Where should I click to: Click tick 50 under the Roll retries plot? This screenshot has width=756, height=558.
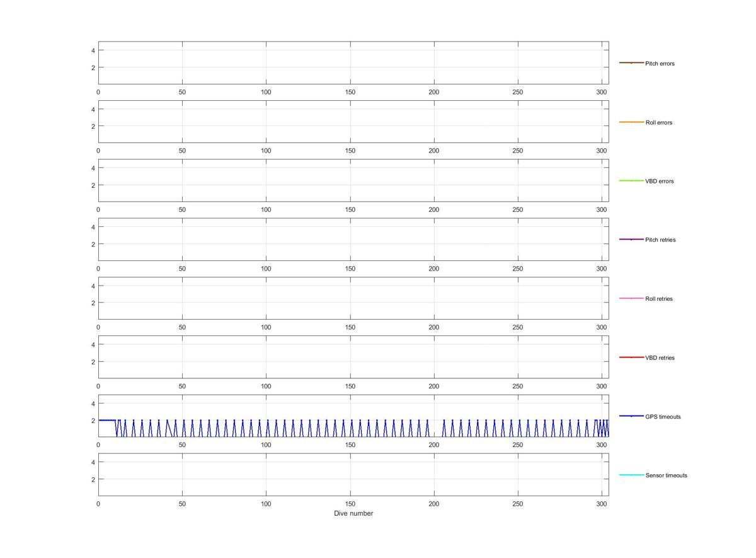(182, 327)
